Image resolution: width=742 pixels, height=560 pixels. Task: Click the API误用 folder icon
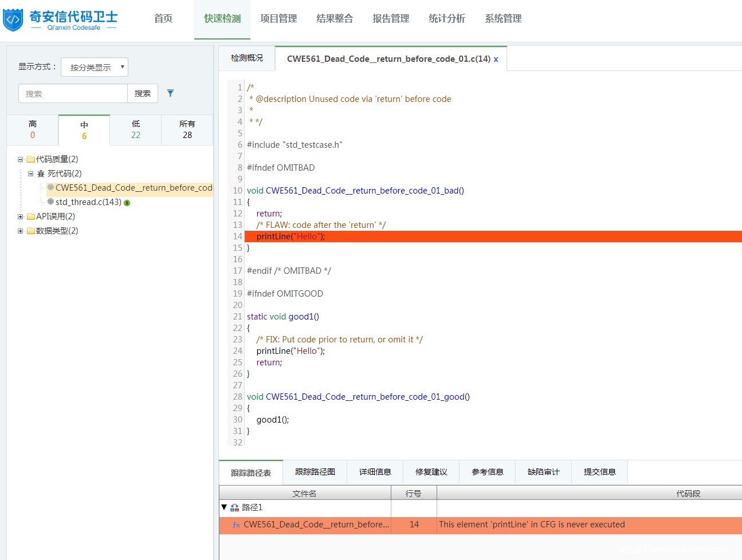(31, 216)
